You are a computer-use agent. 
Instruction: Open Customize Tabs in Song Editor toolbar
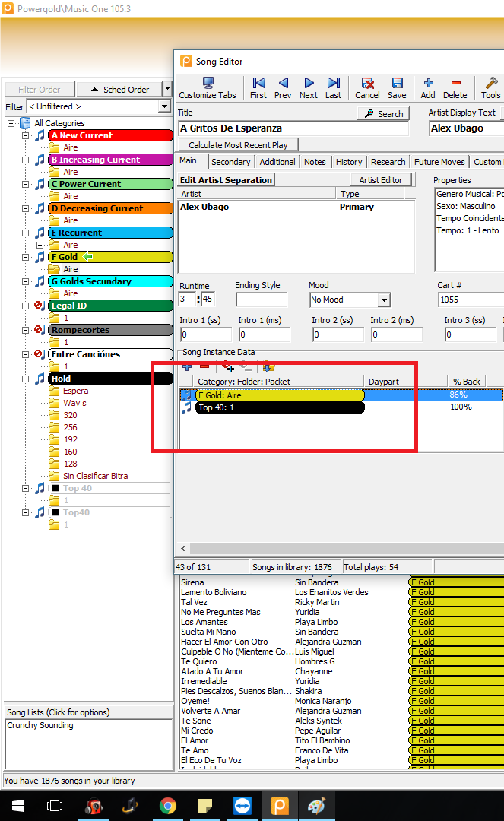click(208, 88)
